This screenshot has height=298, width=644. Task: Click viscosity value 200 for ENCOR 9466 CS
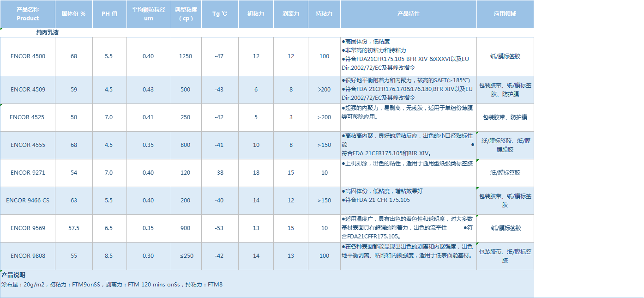[x=186, y=201]
